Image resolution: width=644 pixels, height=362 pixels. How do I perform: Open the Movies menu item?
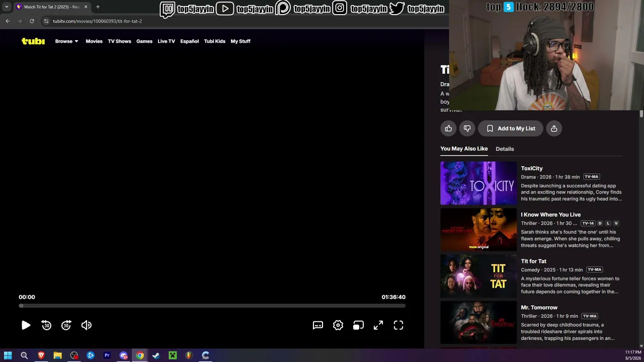pos(94,41)
